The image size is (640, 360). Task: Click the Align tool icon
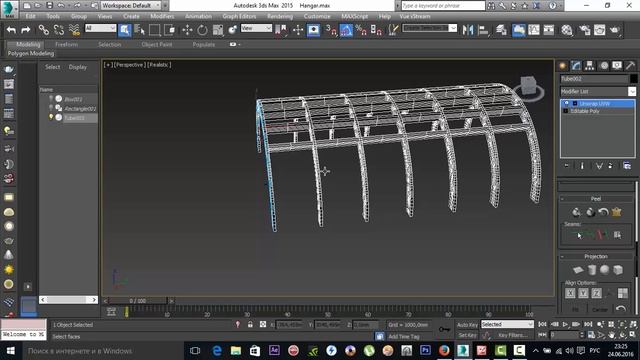483,30
